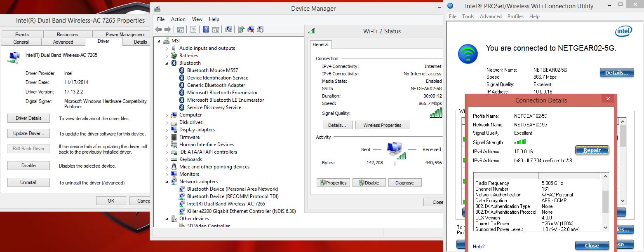Open the View menu in Device Manager
Image resolution: width=644 pixels, height=252 pixels.
[x=197, y=19]
